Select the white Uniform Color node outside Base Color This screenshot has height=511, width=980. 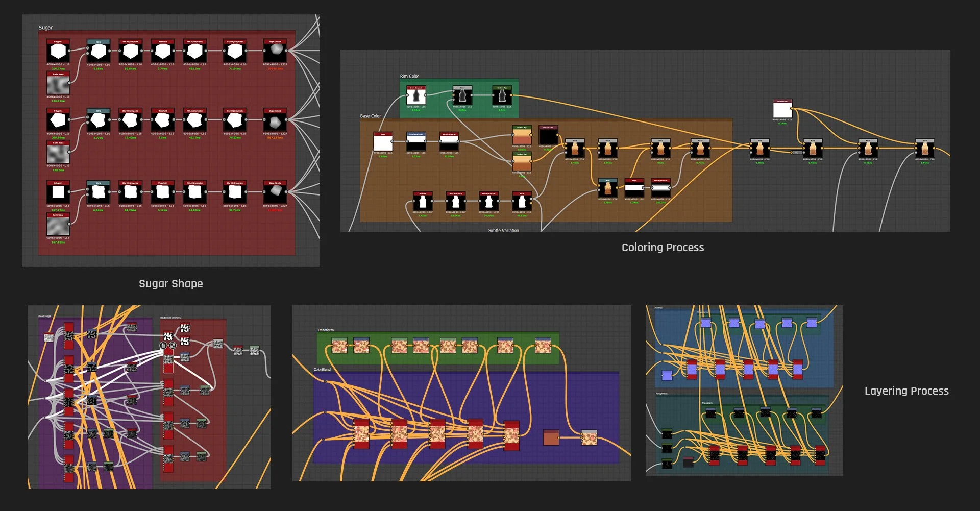coord(782,109)
